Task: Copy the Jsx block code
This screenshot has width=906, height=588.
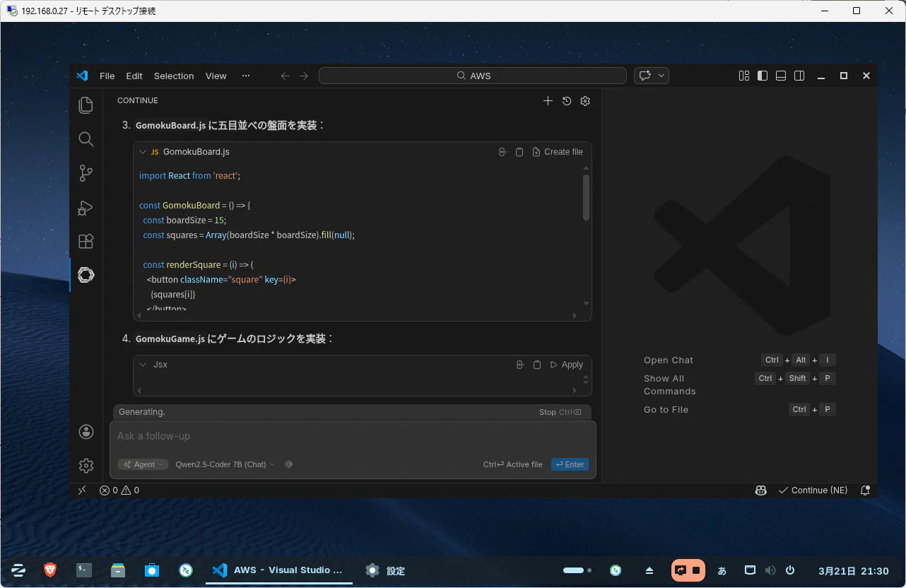Action: pos(537,365)
